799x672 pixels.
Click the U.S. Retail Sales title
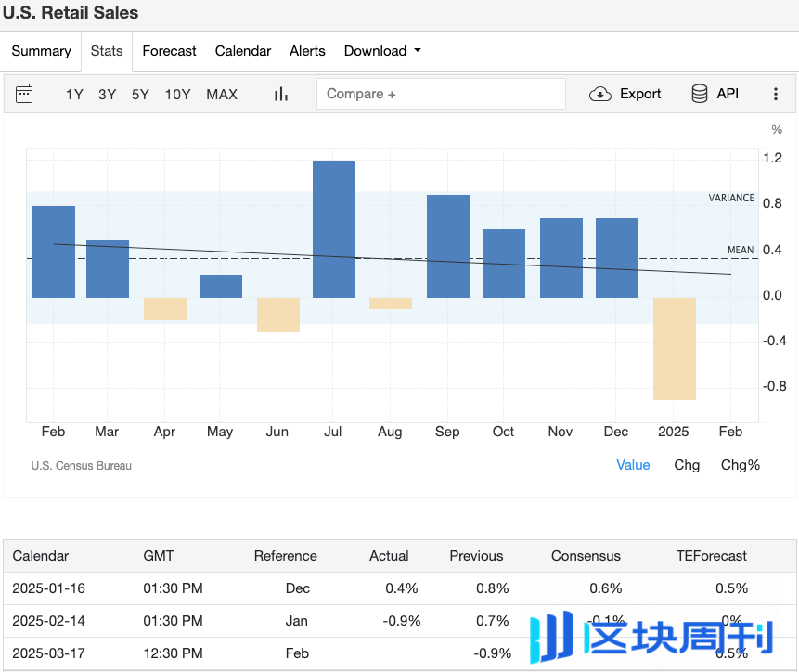point(71,13)
